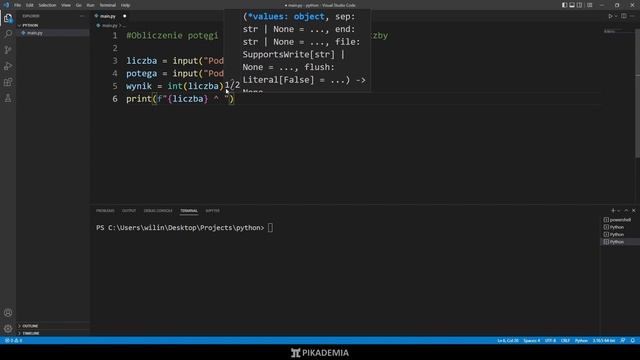This screenshot has width=640, height=360.
Task: Change end of line sequence CRLF
Action: click(x=565, y=340)
